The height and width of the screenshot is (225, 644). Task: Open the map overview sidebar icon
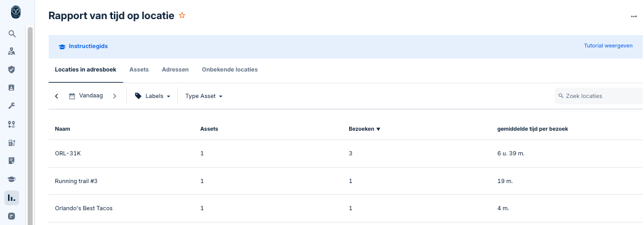(12, 51)
